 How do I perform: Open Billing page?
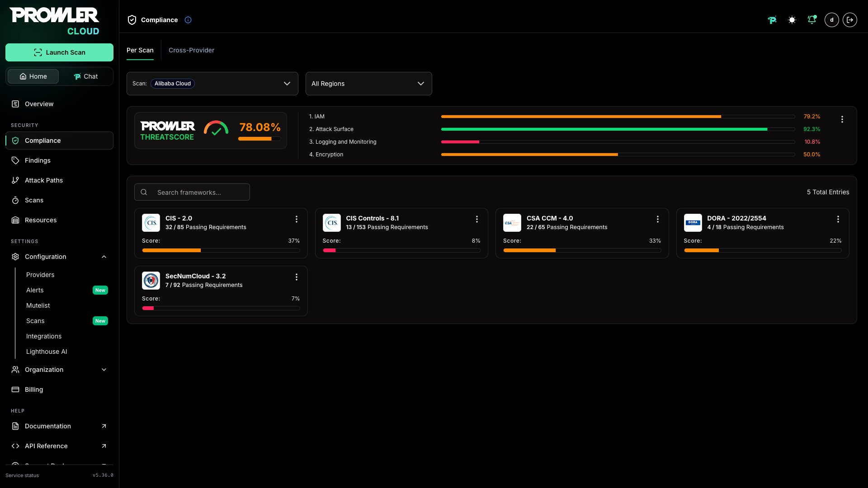tap(59, 389)
